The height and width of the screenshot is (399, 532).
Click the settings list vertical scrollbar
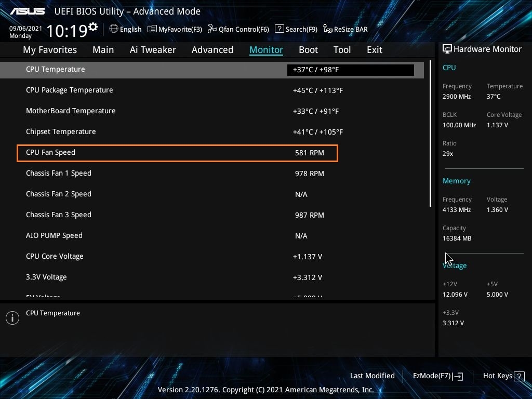coord(430,134)
